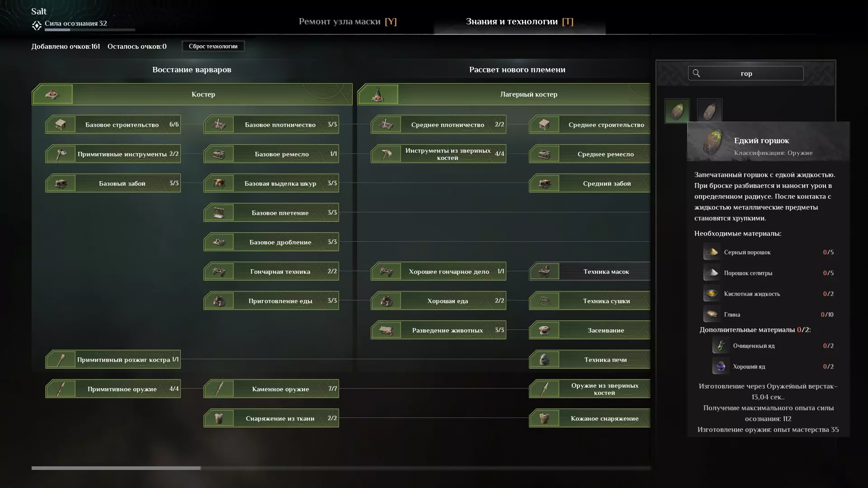Click the Кислотная жидкость material icon
The width and height of the screenshot is (868, 488).
pos(712,294)
